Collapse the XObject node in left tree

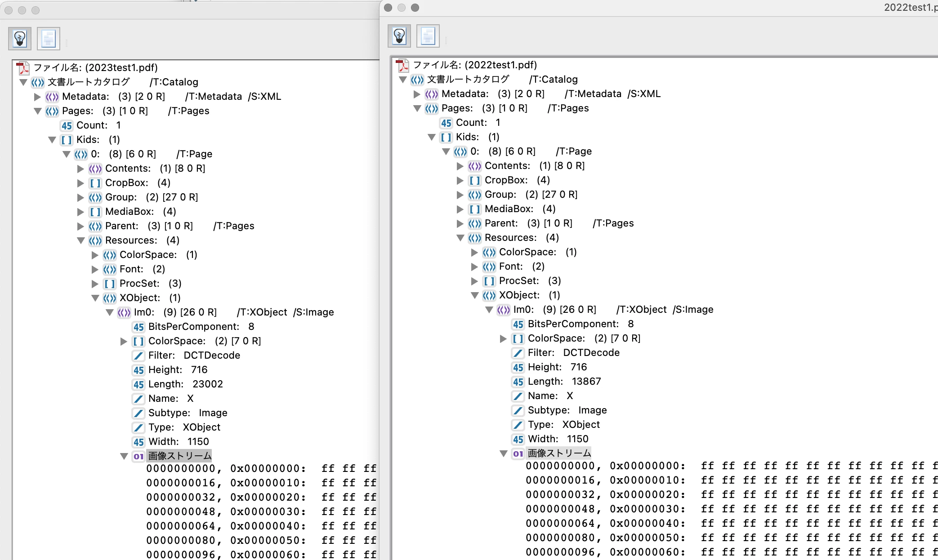pos(95,298)
